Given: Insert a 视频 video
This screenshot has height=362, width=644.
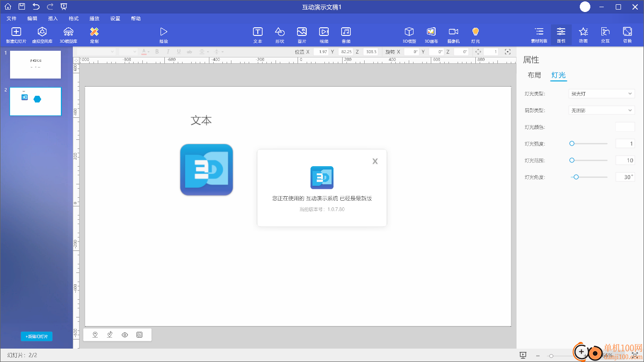Looking at the screenshot, I should point(324,35).
